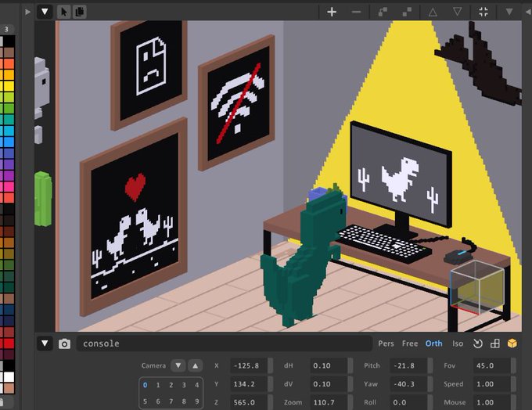Edit the Mouse sensitivity field
This screenshot has width=532, height=410.
coord(491,402)
